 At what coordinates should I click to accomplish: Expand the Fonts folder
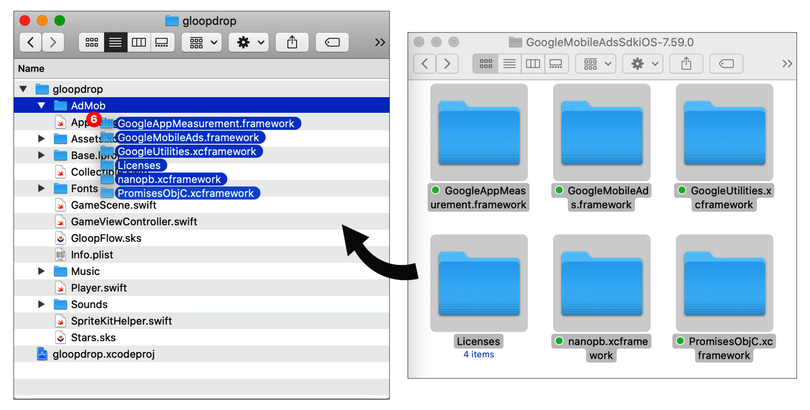41,188
